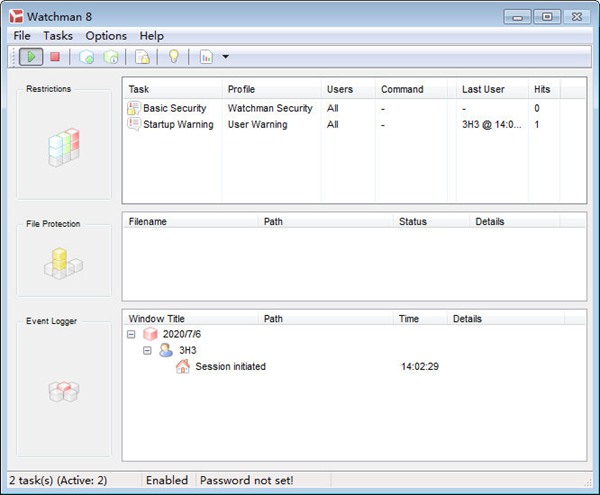Collapse the 3H3 user node
Image resolution: width=600 pixels, height=495 pixels.
tap(147, 351)
